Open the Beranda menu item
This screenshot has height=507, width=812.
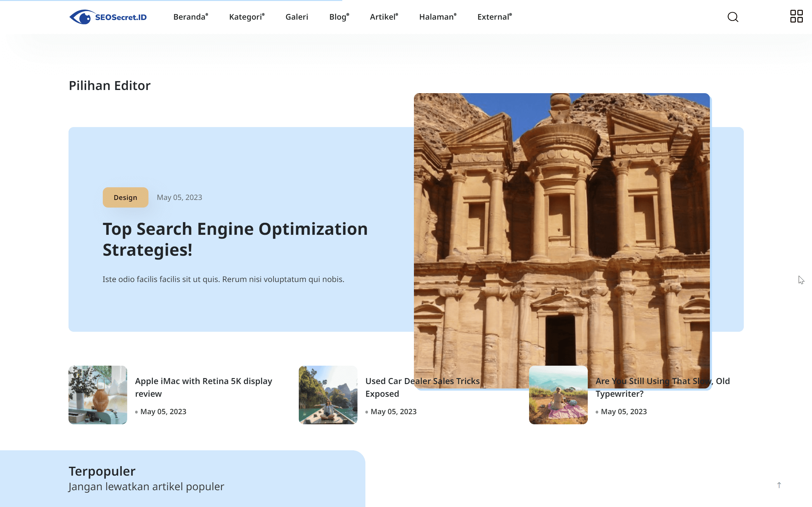(190, 17)
